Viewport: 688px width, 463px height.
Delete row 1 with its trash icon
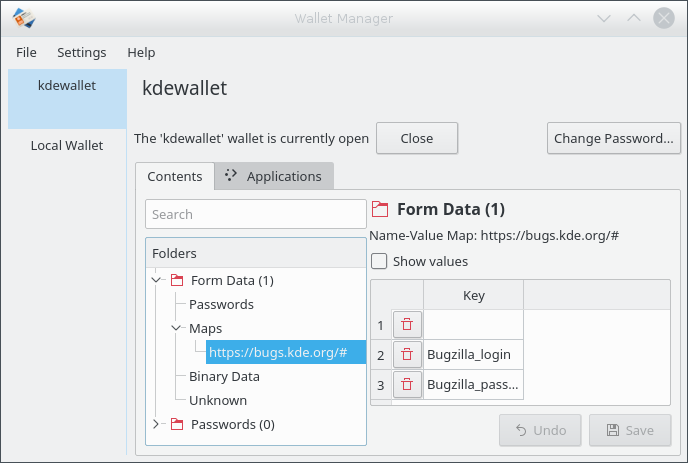[x=407, y=324]
